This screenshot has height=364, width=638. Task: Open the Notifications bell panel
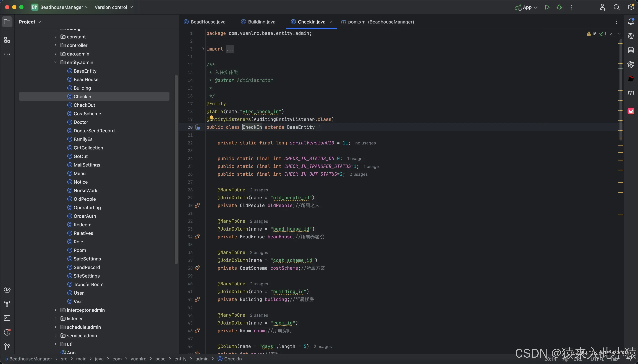pyautogui.click(x=631, y=22)
